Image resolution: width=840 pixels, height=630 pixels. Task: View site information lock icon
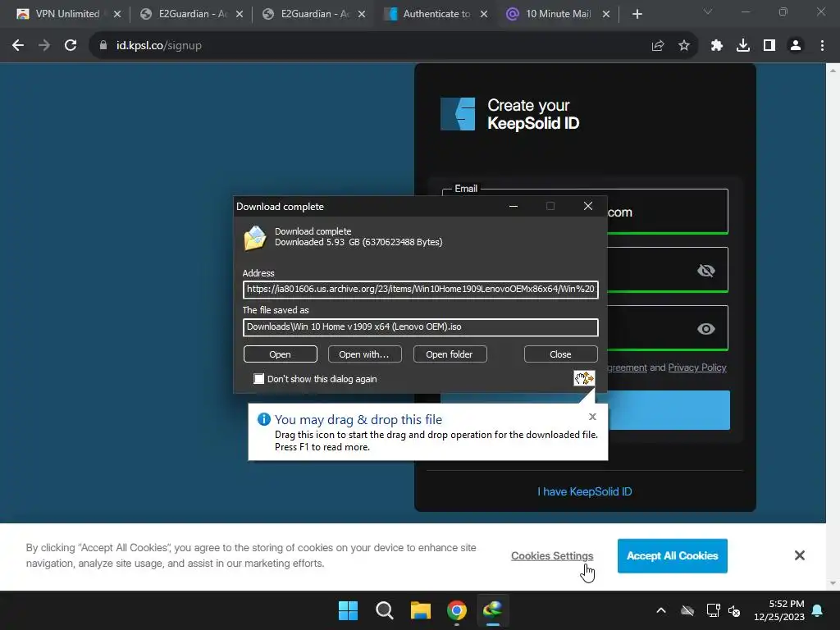[x=103, y=46]
